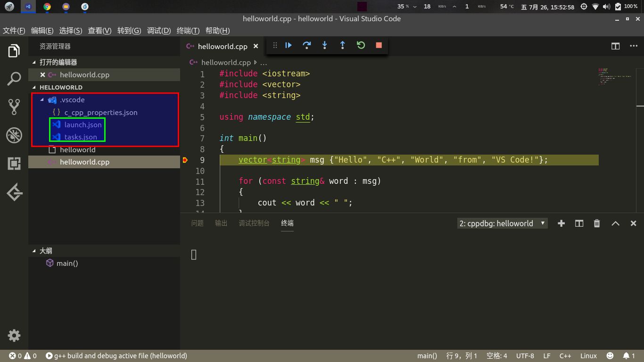This screenshot has width=644, height=362.
Task: Maximize the panel with chevron toggle
Action: pyautogui.click(x=615, y=223)
